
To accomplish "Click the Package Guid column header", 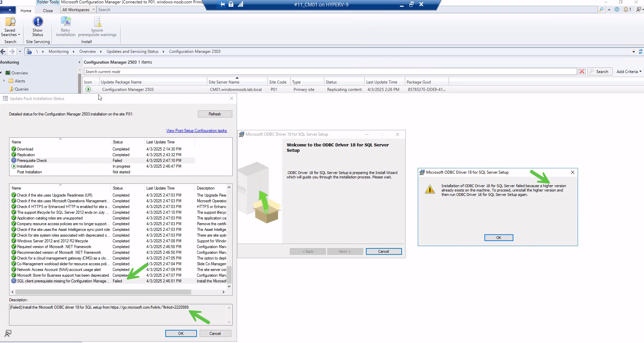I will click(x=427, y=82).
